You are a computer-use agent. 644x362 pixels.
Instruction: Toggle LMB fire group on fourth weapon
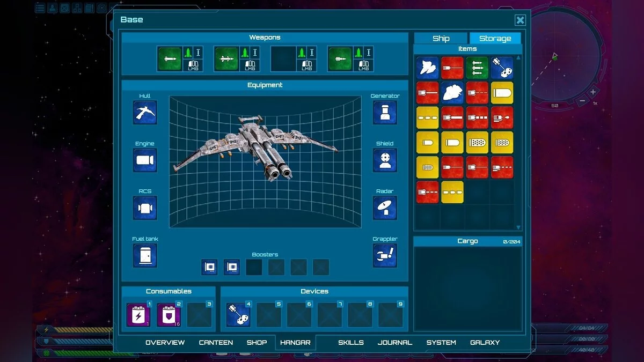[x=364, y=65]
